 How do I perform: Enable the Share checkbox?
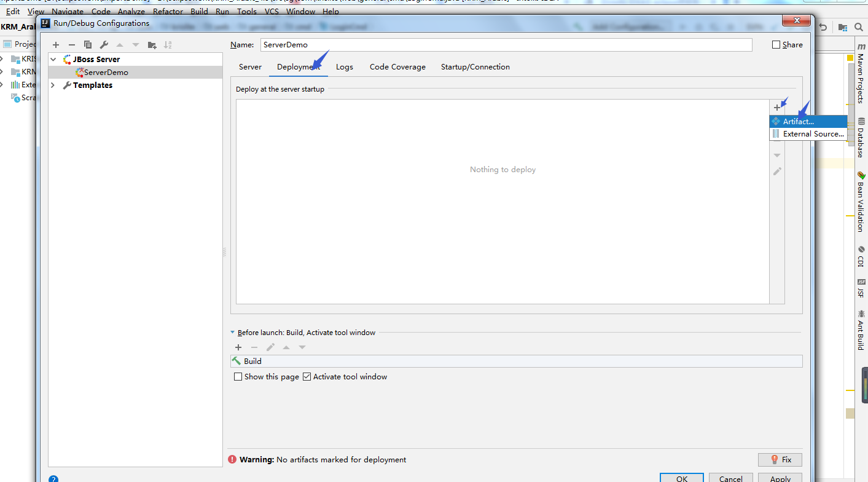click(776, 44)
